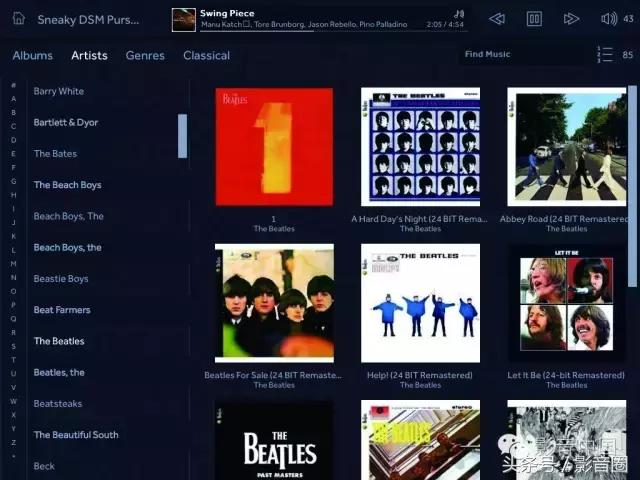The height and width of the screenshot is (480, 640).
Task: Jump to letter Z in index
Action: (x=13, y=442)
